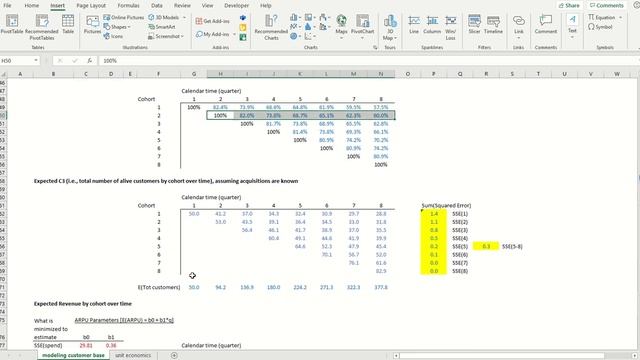The height and width of the screenshot is (360, 640).
Task: Click the E(Tot customers) value 377.8
Action: [x=381, y=287]
